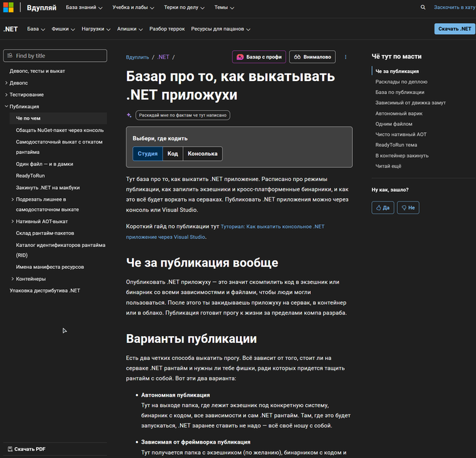Image resolution: width=476 pixels, height=458 pixels.
Task: Open ReadyToRun sidebar entry
Action: coord(31,176)
